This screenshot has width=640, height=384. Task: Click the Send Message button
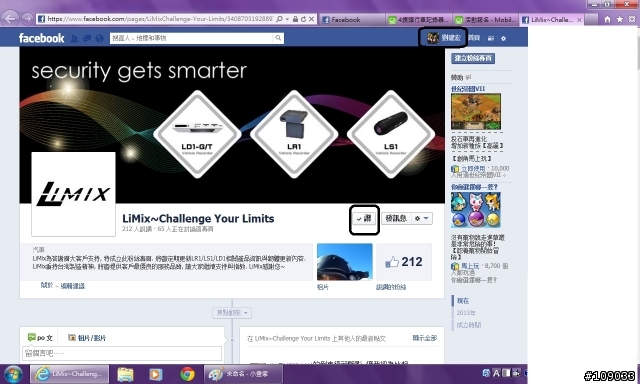396,218
